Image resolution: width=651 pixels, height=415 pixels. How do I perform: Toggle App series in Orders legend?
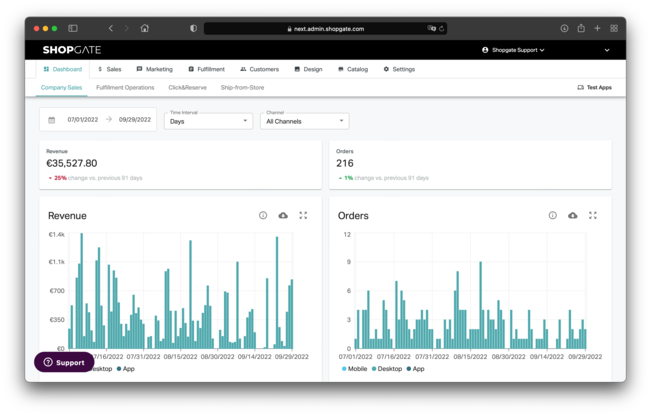tap(416, 369)
